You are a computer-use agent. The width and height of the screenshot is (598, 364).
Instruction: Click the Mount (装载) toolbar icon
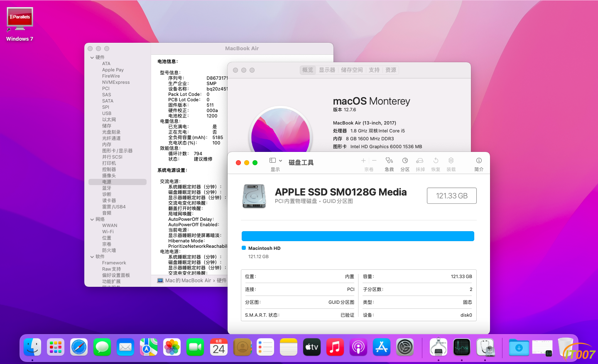tap(451, 161)
